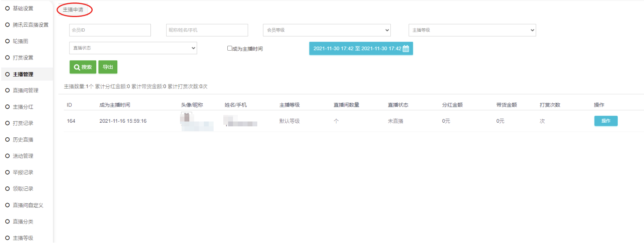
Task: Switch to the 主播申请 tab
Action: coord(73,10)
